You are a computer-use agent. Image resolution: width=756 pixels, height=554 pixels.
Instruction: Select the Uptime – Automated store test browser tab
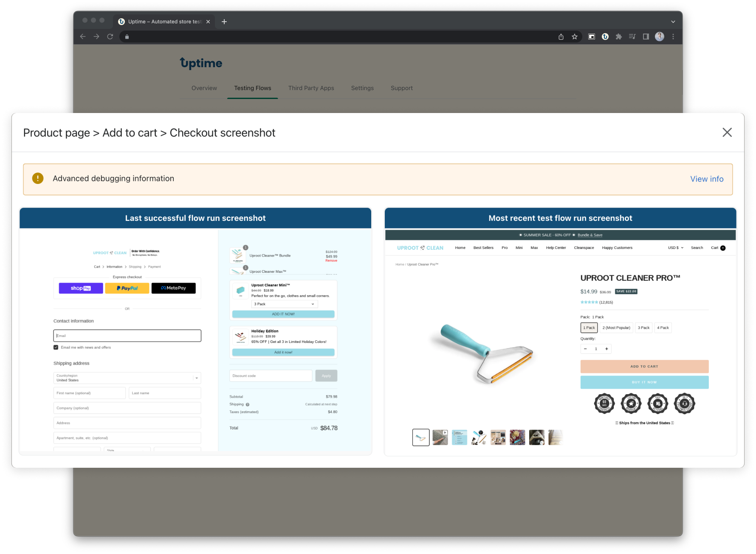164,22
